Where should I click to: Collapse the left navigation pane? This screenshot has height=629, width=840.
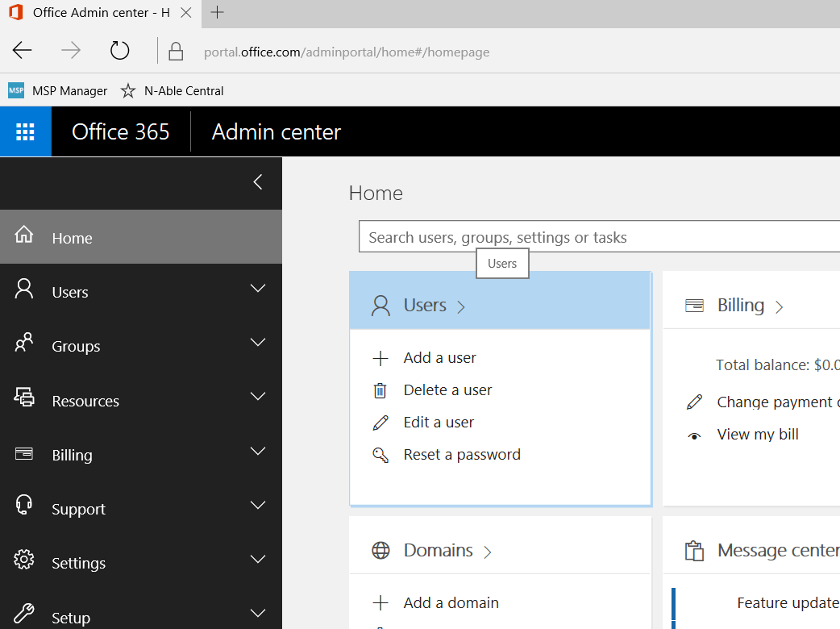[x=258, y=183]
